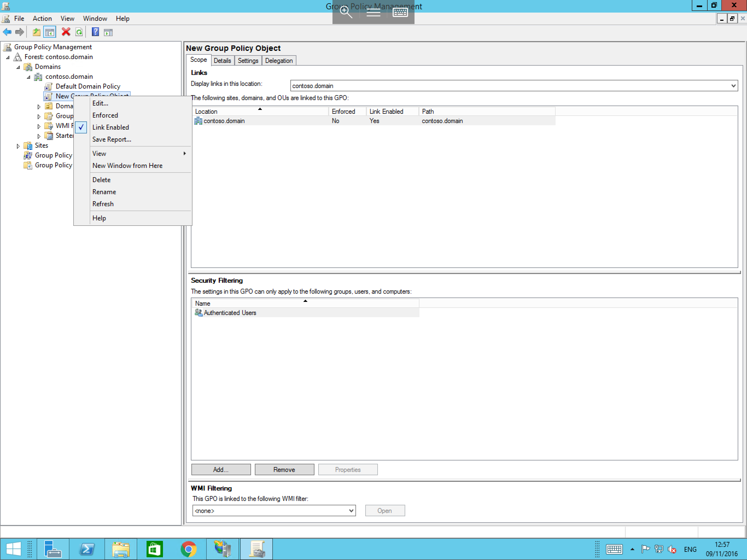
Task: Expand the WMI Filters tree node
Action: click(x=39, y=126)
